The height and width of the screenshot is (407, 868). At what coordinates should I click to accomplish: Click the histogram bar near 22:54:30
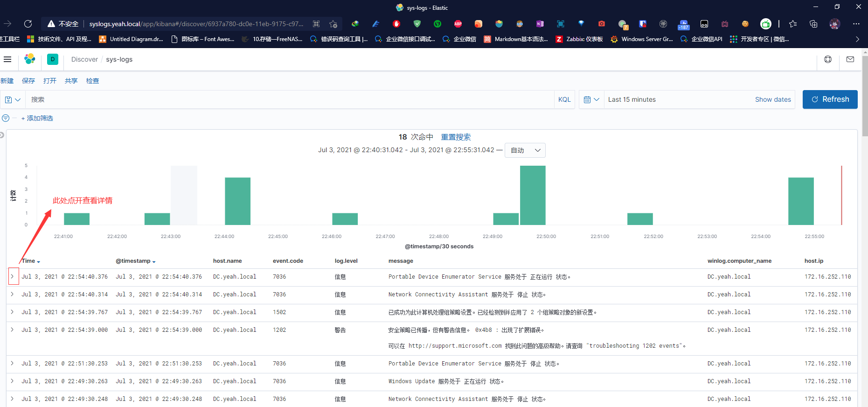pos(801,201)
